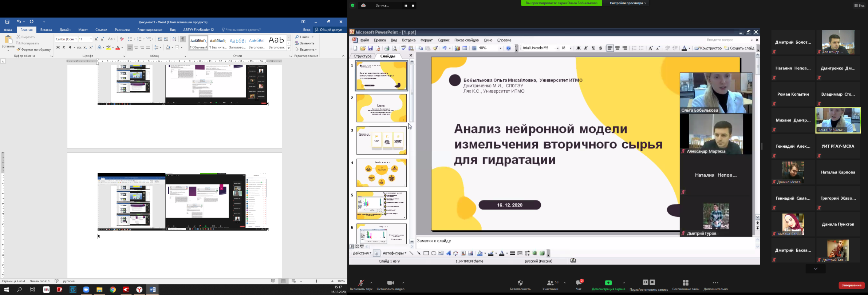Click the Save icon in Word's title bar
The width and height of the screenshot is (868, 295).
[7, 22]
